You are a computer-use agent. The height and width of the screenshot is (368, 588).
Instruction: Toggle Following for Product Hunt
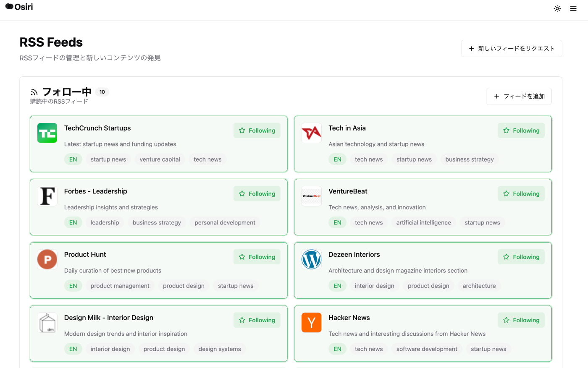coord(257,257)
